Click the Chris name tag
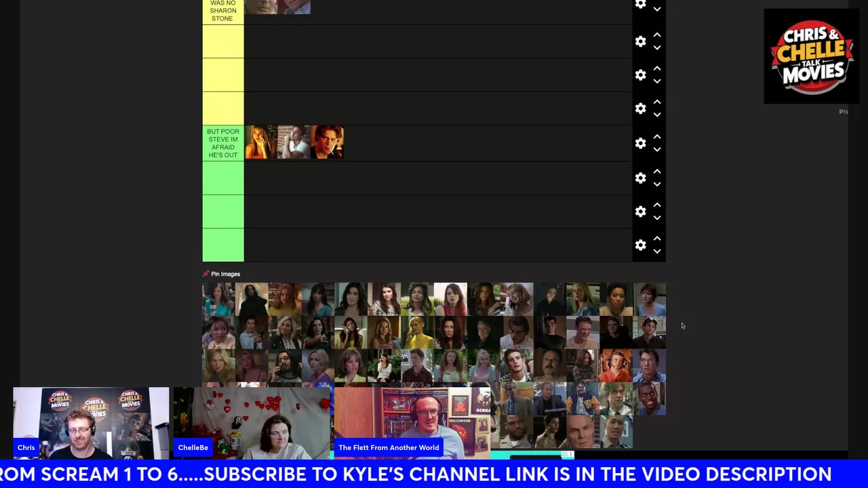868x488 pixels. [x=26, y=447]
